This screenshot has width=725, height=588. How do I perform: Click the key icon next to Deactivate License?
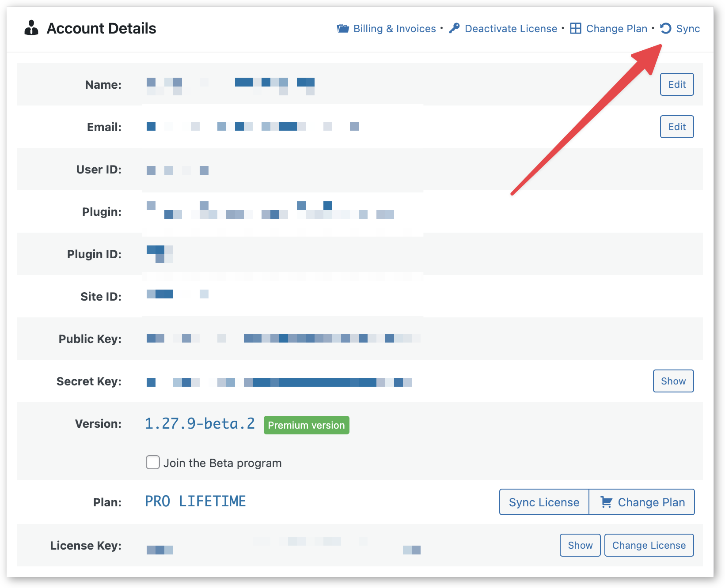[455, 28]
